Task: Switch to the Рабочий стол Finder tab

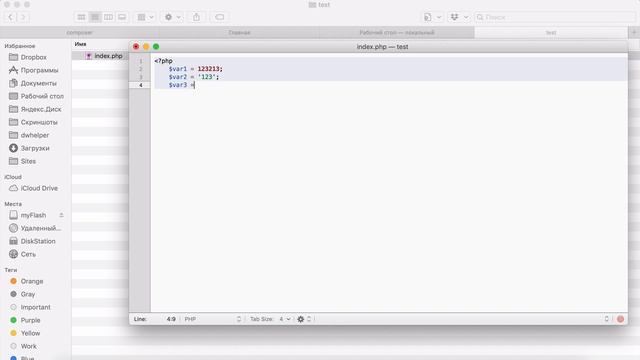Action: [396, 32]
